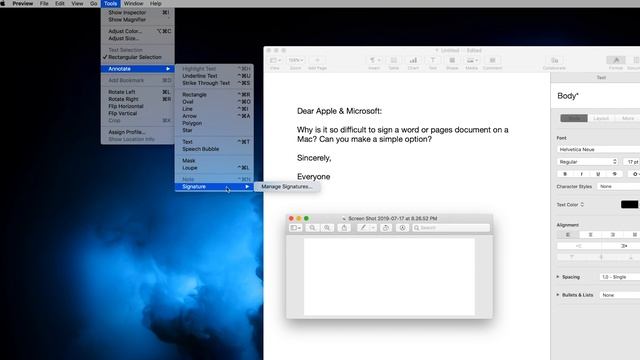This screenshot has width=640, height=360.
Task: Click the Format brush icon in Pages toolbar
Action: pos(616,60)
